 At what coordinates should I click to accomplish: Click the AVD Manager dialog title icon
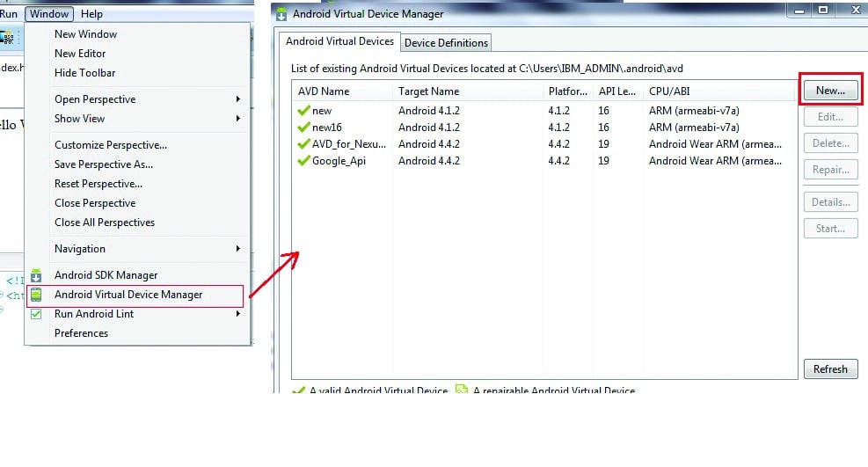(281, 14)
